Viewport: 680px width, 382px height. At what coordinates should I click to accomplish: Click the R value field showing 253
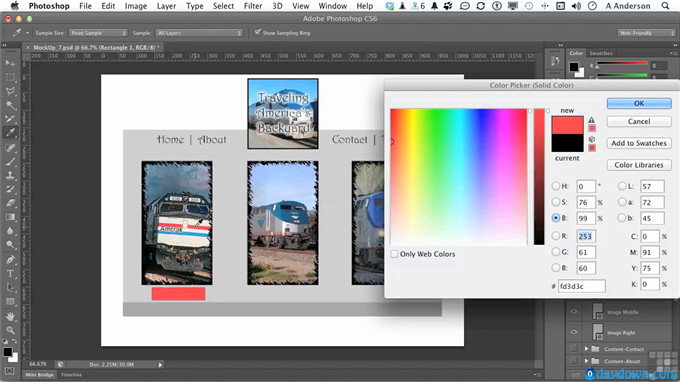586,236
